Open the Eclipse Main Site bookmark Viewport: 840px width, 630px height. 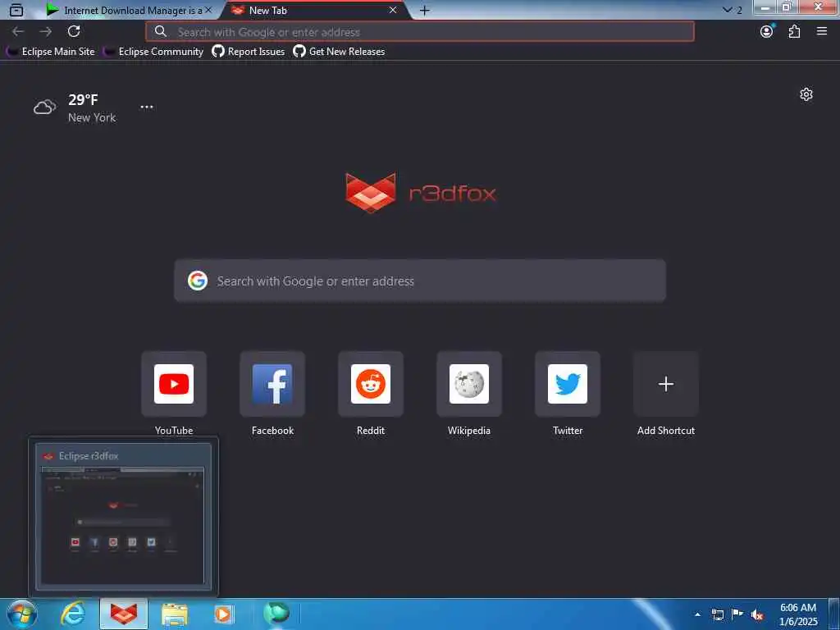click(x=51, y=52)
